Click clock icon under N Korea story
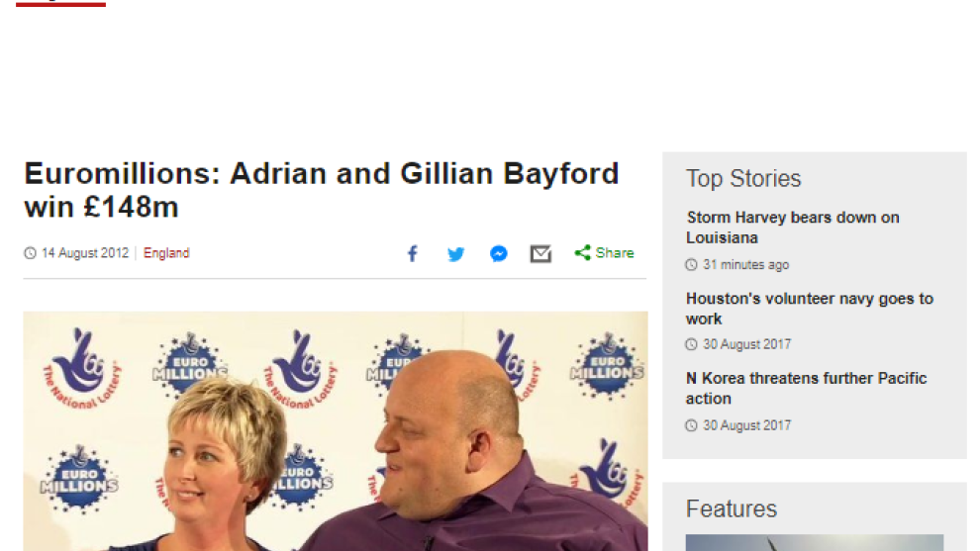Image resolution: width=980 pixels, height=551 pixels. pyautogui.click(x=691, y=425)
